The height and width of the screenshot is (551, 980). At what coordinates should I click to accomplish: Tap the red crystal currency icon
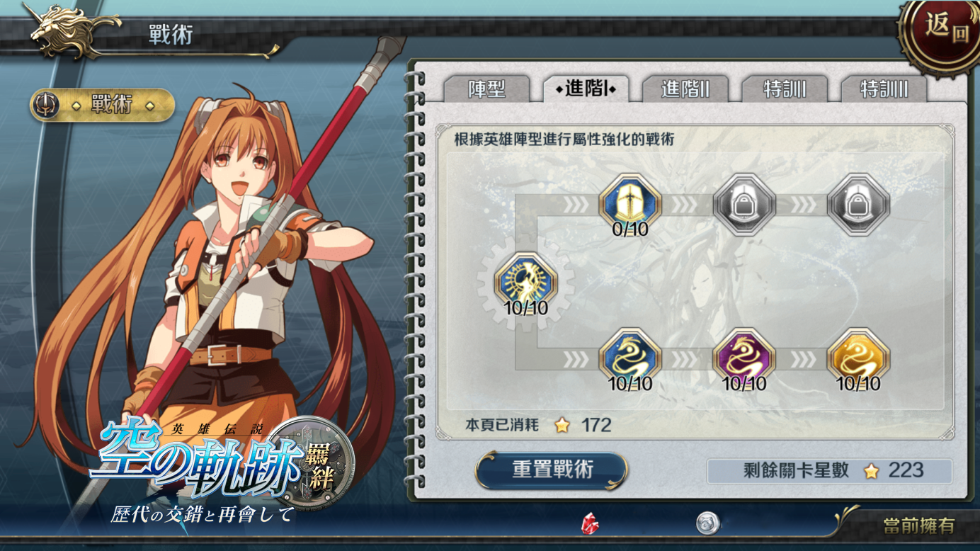[x=591, y=524]
